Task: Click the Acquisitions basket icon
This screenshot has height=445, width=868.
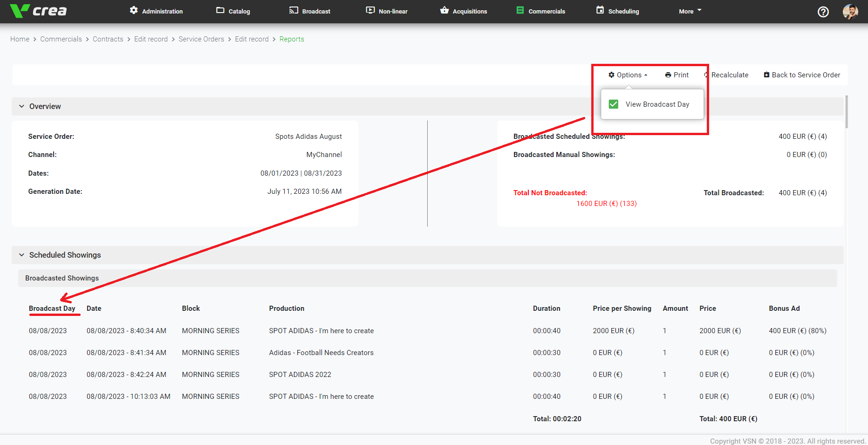Action: pos(444,10)
